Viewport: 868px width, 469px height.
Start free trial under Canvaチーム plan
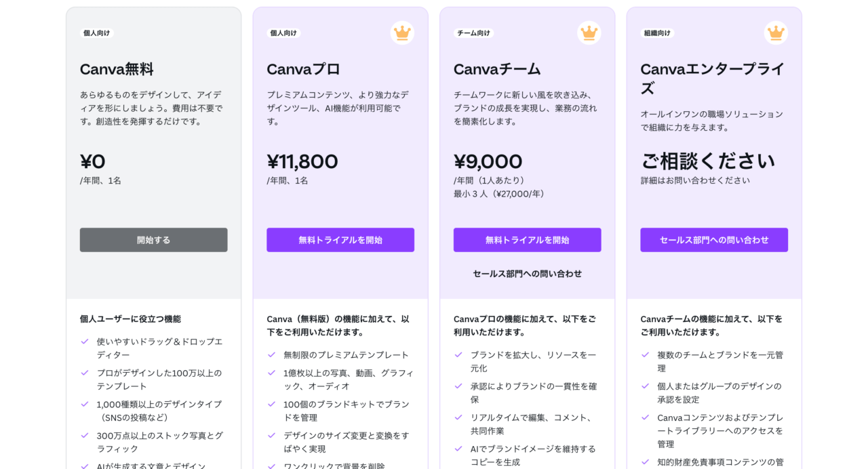[x=527, y=240]
